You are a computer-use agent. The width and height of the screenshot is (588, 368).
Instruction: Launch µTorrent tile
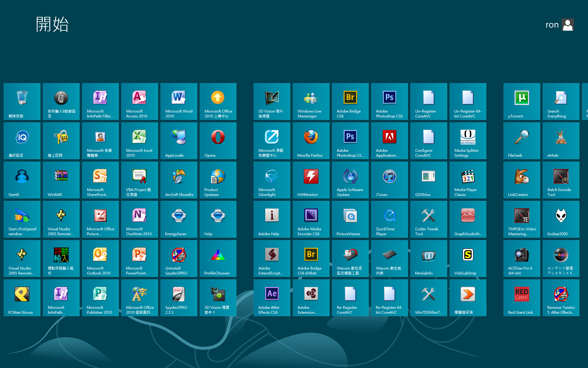pyautogui.click(x=522, y=102)
